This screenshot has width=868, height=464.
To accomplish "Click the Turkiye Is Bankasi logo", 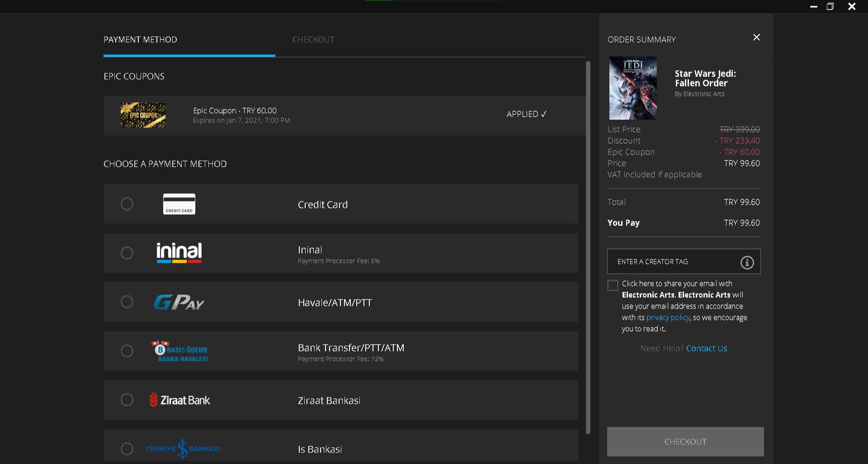I will click(x=182, y=449).
